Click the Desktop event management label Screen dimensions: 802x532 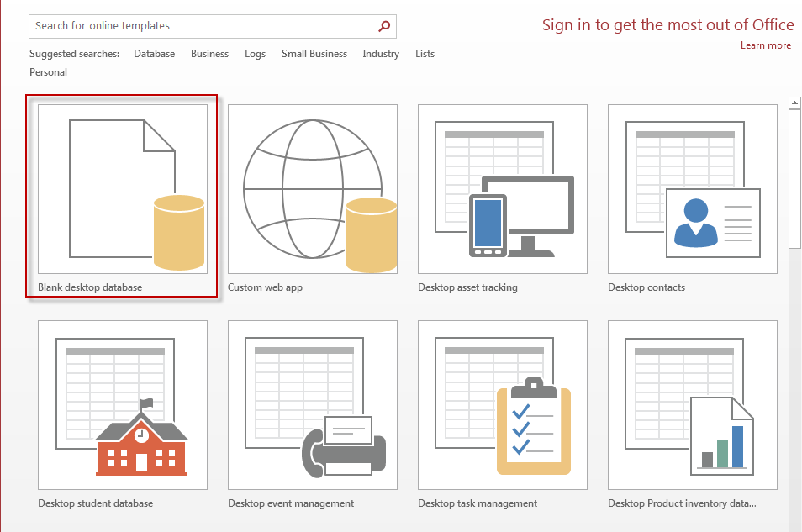[291, 503]
